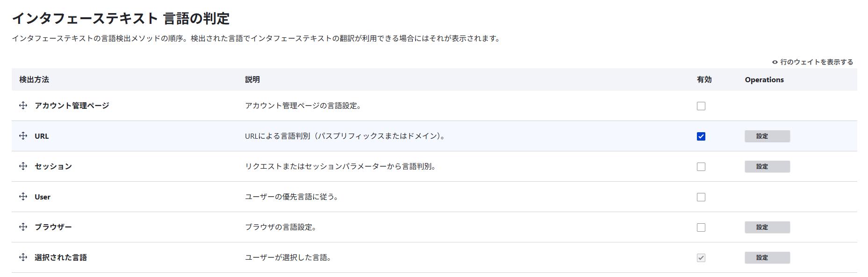Click the URL row drag handle
This screenshot has width=868, height=277.
pyautogui.click(x=23, y=136)
